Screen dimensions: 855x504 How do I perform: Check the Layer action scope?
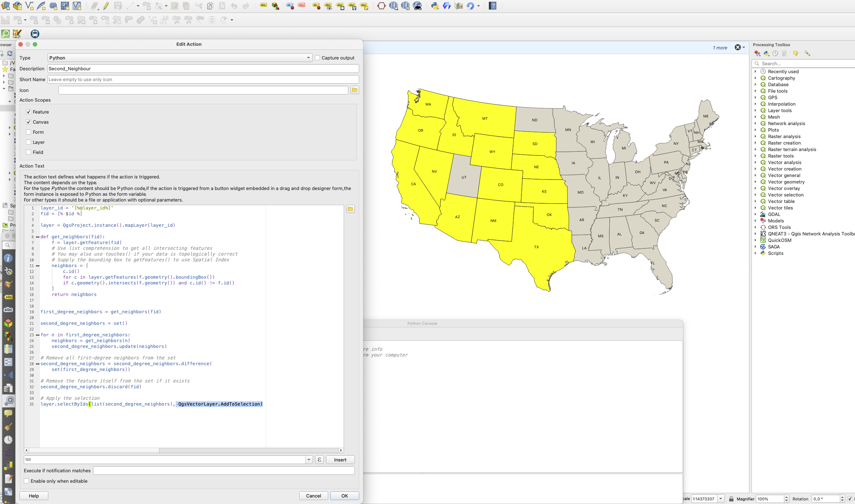[x=28, y=142]
